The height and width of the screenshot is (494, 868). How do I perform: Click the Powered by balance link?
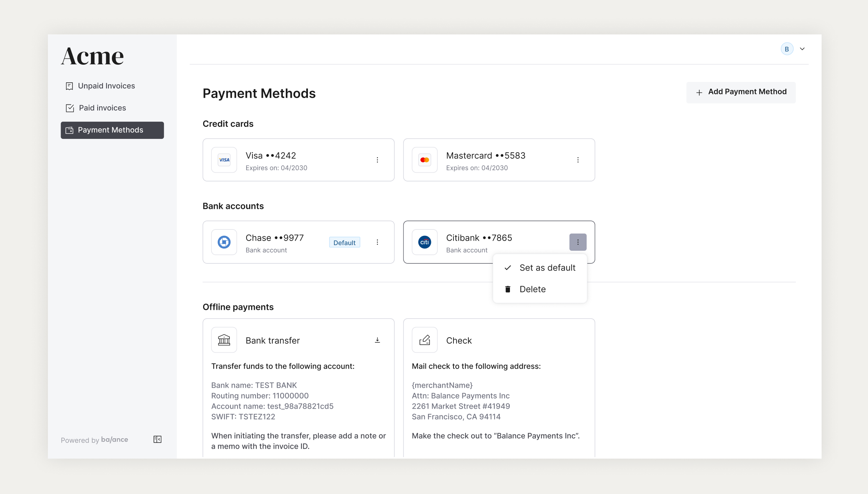point(95,440)
